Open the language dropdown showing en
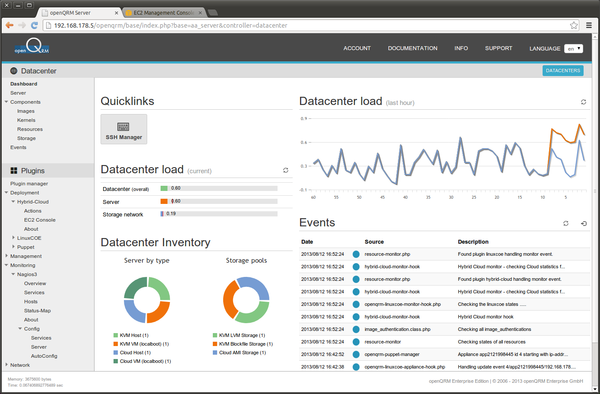Screen dimensions: 600x394 (573, 49)
